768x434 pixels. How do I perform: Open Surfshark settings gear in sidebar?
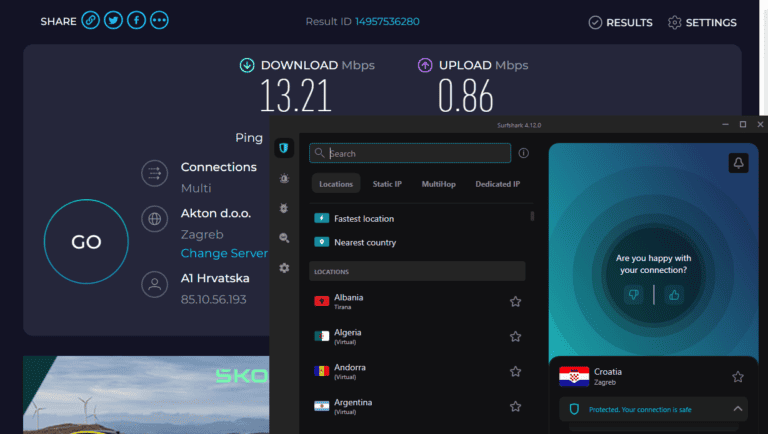284,268
